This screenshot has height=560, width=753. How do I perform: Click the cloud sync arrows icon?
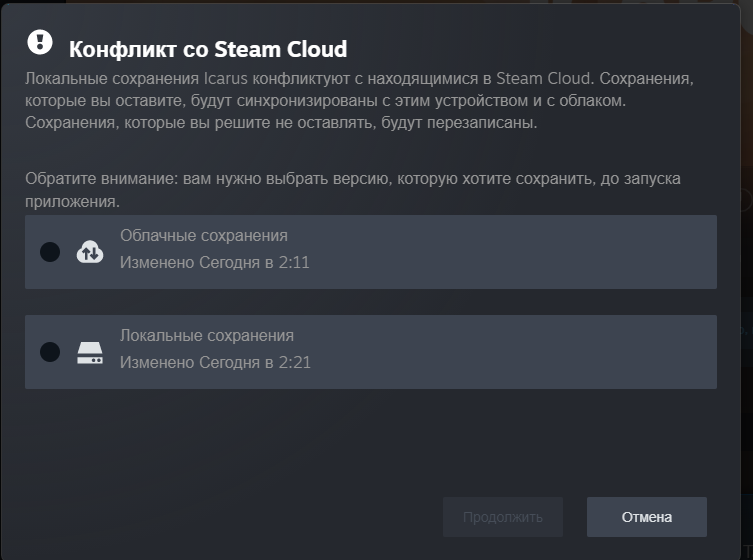90,252
